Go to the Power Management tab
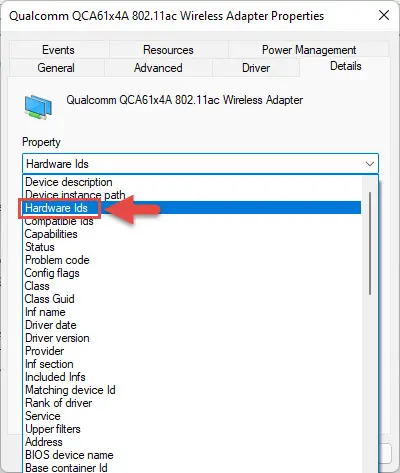Viewport: 400px width, 473px height. (x=309, y=50)
